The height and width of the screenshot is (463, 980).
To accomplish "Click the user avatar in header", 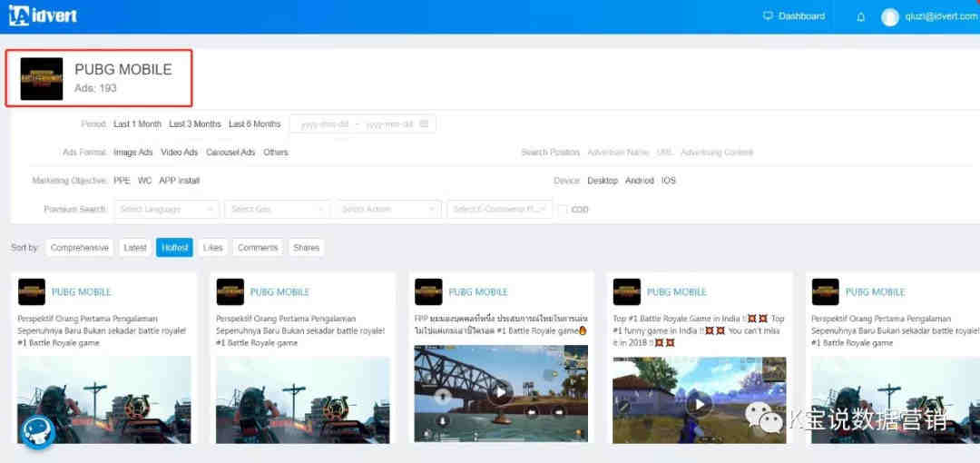I will (890, 17).
